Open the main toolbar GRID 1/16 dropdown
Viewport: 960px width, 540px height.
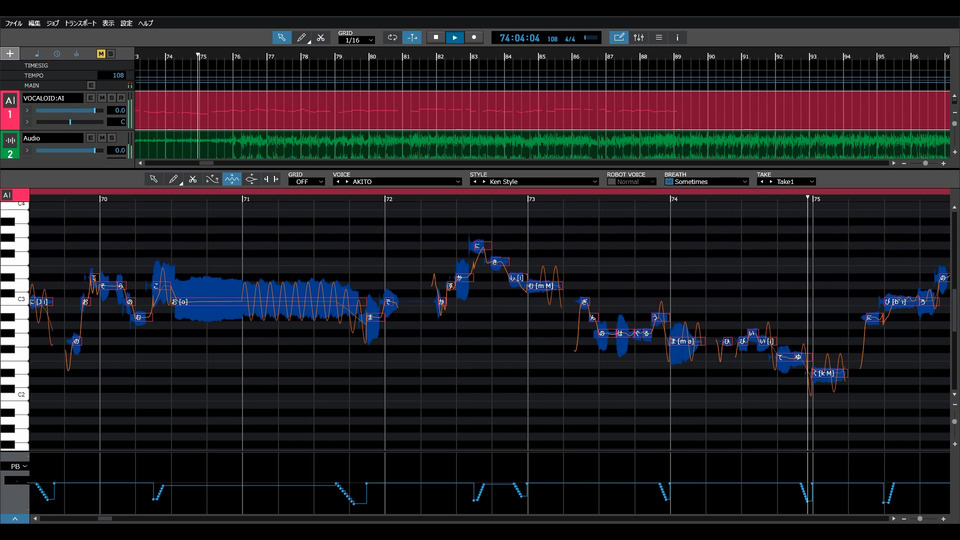[x=356, y=40]
